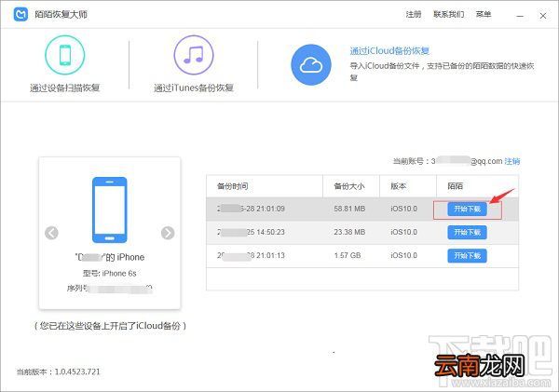Click iOS10.0 in the 58.81 MB row
This screenshot has height=392, width=559.
tap(403, 209)
